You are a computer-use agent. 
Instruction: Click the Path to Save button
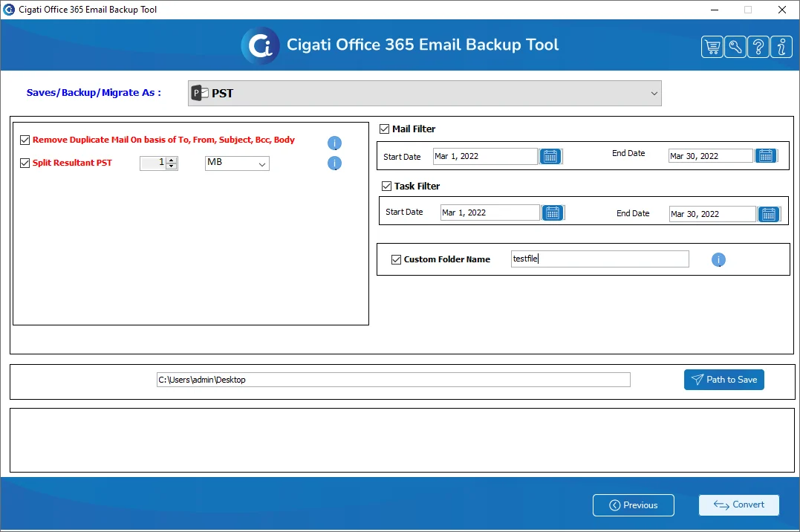724,380
